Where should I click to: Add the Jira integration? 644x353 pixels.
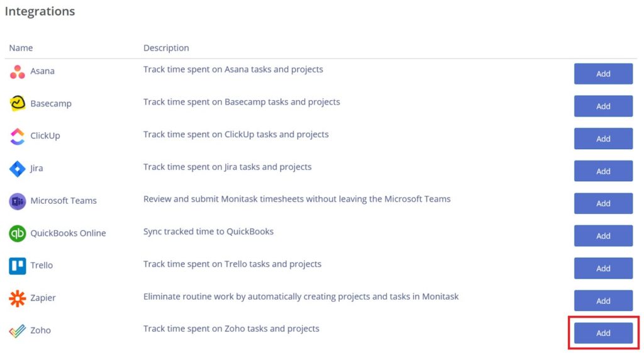pyautogui.click(x=603, y=171)
